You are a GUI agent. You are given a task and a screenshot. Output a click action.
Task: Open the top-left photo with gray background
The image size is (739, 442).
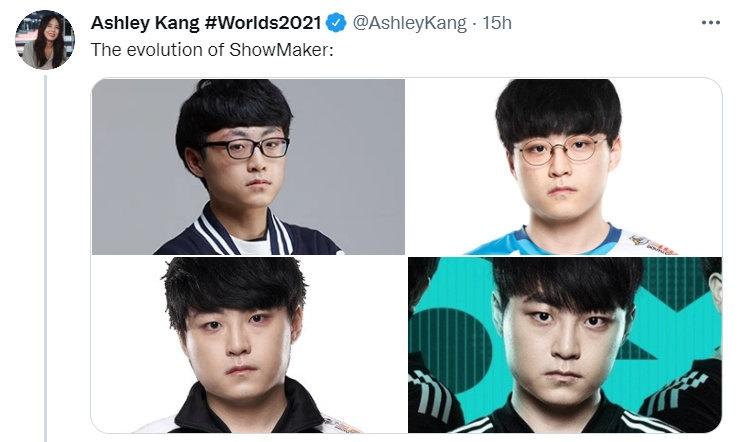pos(248,167)
